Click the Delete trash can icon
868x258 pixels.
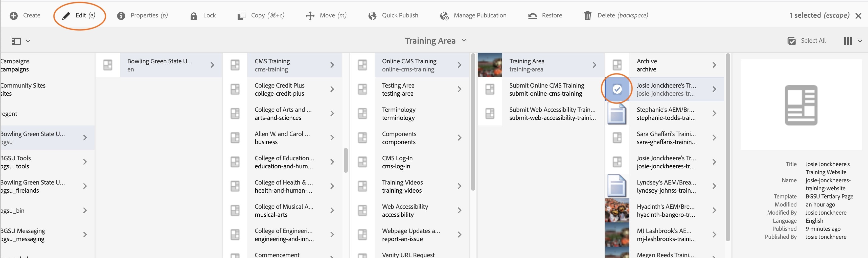[588, 16]
